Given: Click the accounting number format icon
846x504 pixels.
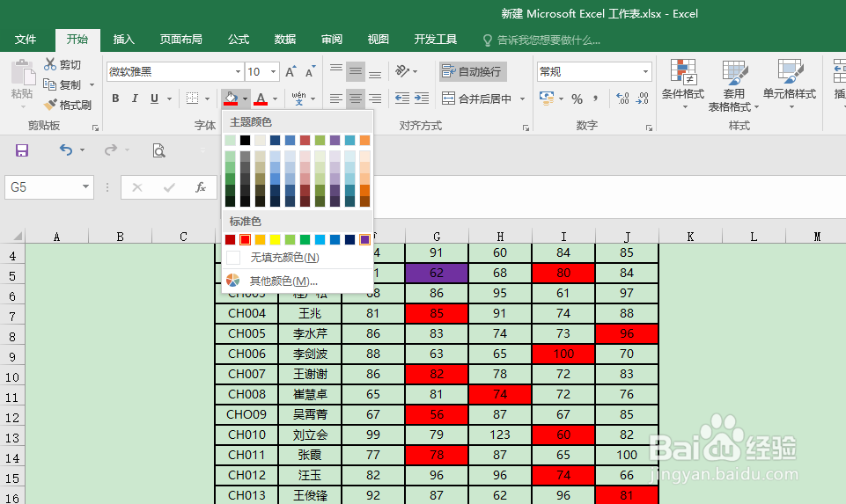Looking at the screenshot, I should coord(547,99).
